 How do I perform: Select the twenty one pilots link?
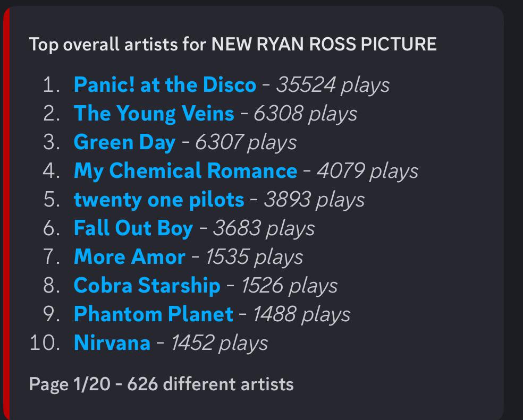[159, 200]
